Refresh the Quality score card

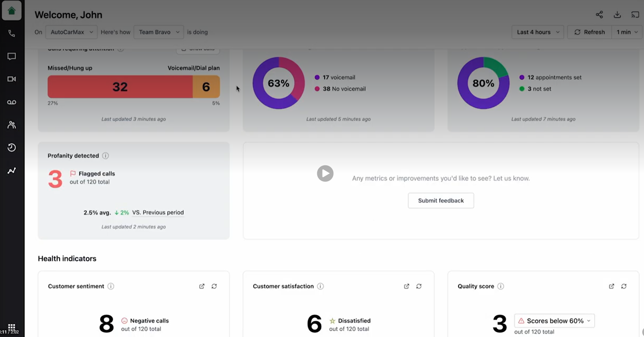pos(624,286)
